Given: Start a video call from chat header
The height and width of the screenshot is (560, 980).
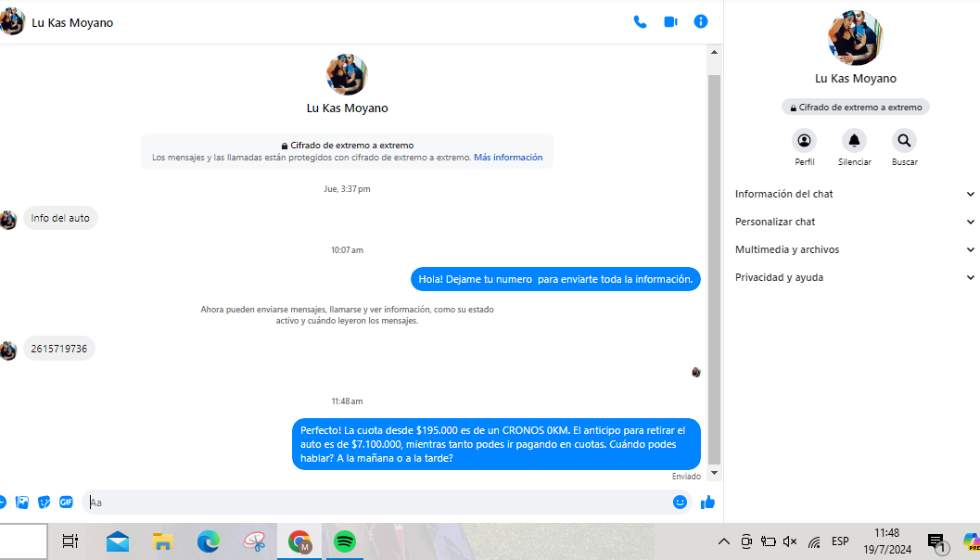Looking at the screenshot, I should (670, 22).
